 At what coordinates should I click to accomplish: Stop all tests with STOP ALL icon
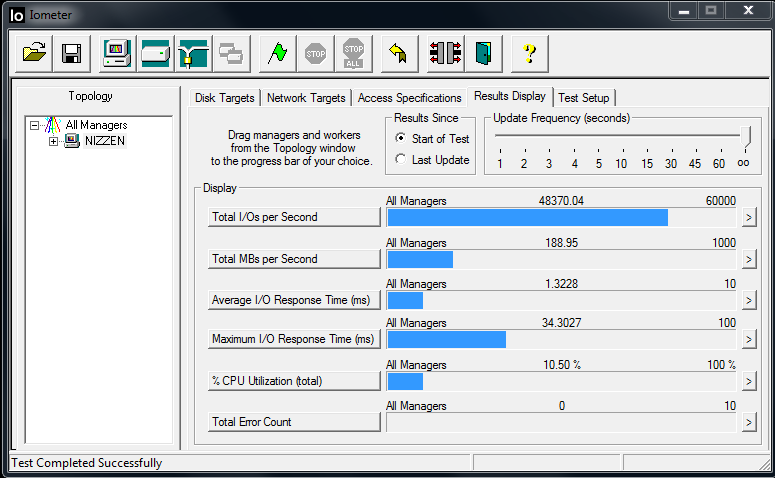coord(353,53)
